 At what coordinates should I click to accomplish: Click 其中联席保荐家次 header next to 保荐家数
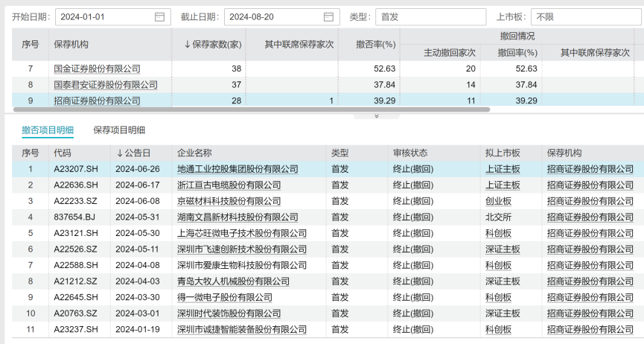click(299, 45)
